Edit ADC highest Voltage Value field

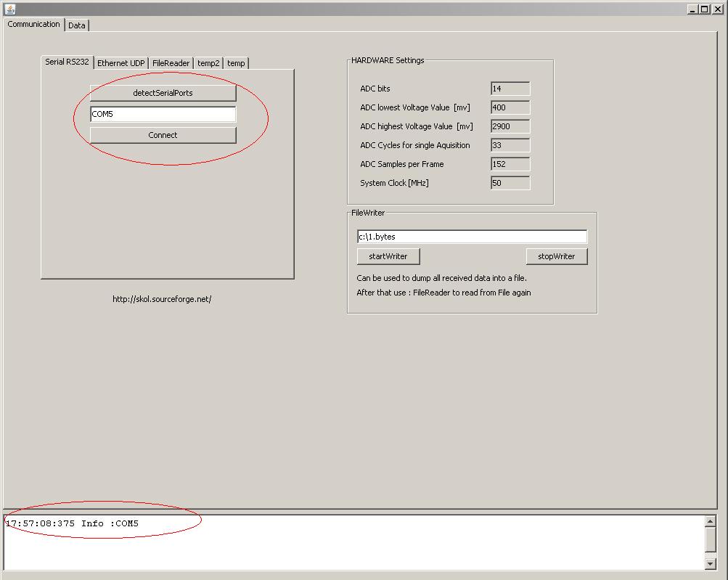pyautogui.click(x=510, y=126)
